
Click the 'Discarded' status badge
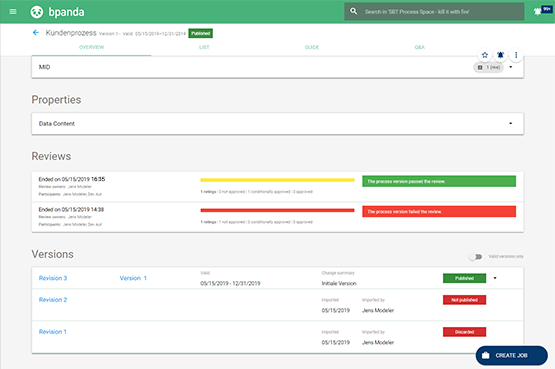(x=464, y=332)
